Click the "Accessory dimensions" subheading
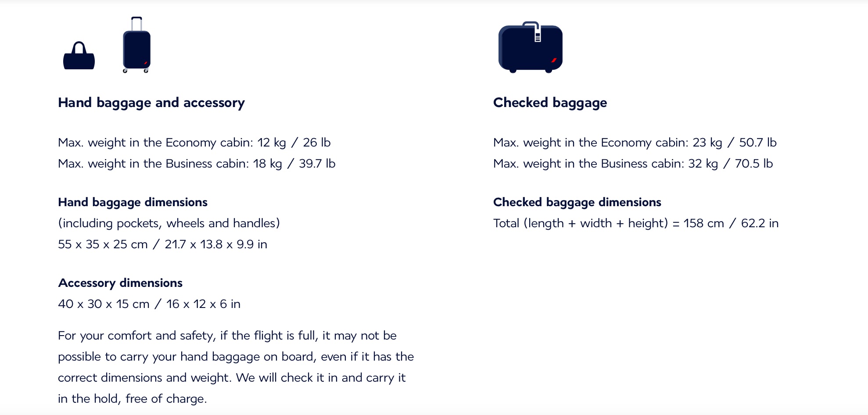This screenshot has height=415, width=868. 120,283
